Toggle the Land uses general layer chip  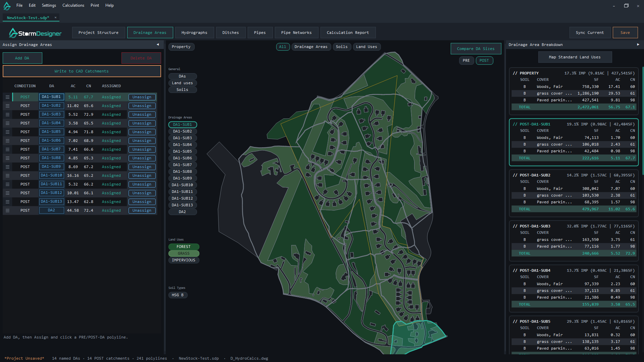point(182,83)
